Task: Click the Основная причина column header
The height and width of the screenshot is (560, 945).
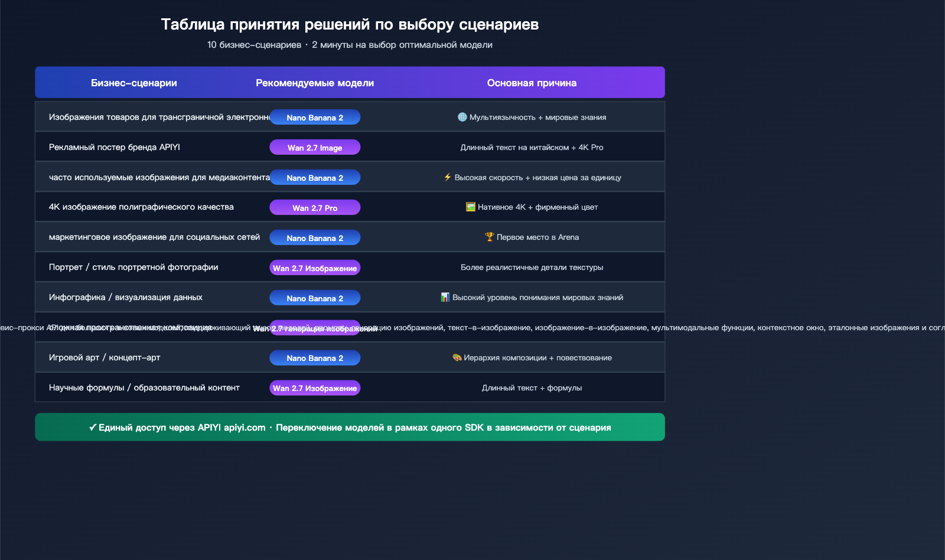Action: 532,83
